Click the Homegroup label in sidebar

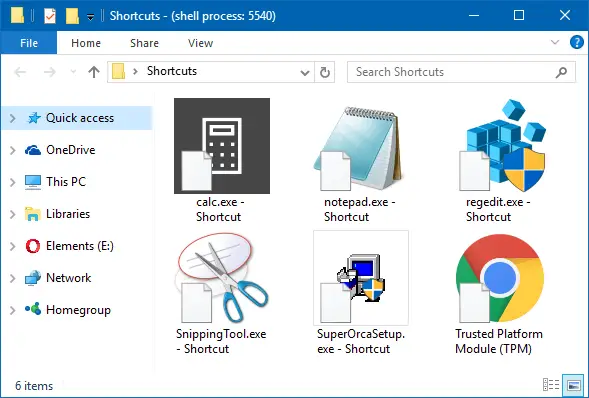[78, 310]
